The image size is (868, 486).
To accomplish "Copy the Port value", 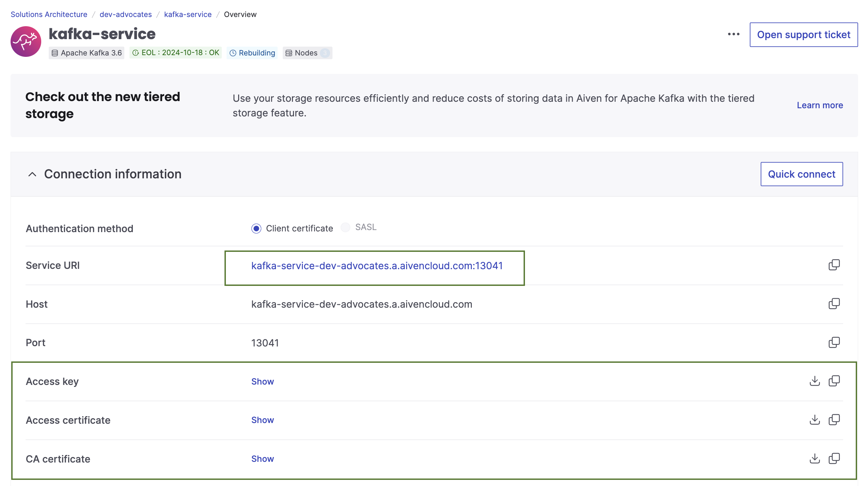I will [x=835, y=342].
